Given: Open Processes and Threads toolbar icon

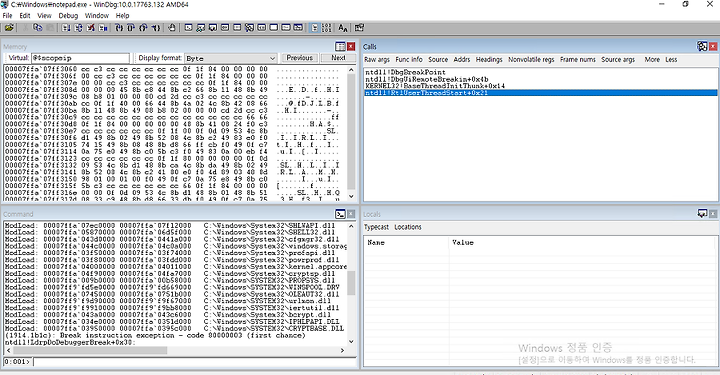Looking at the screenshot, I should click(286, 28).
